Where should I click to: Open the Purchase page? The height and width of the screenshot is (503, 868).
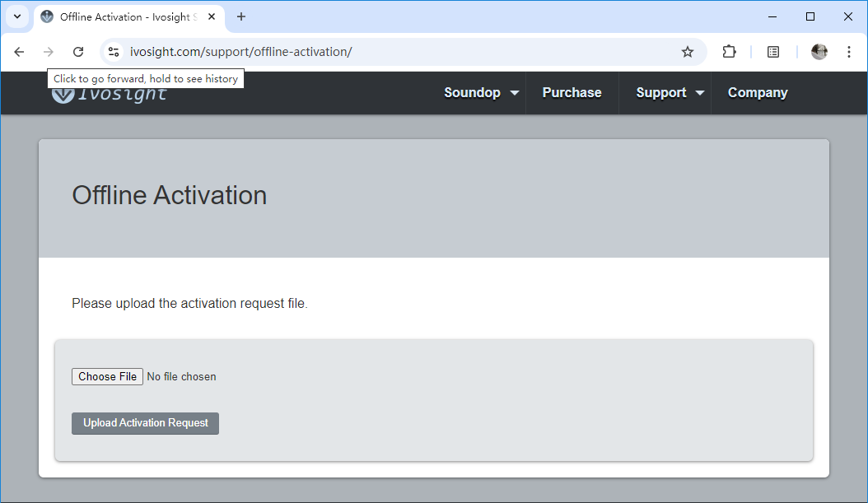572,93
